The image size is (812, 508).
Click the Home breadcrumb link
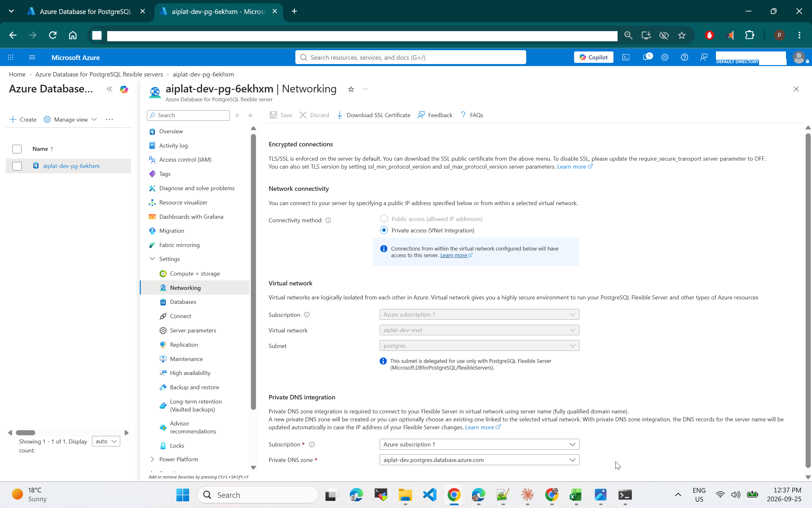tap(17, 74)
